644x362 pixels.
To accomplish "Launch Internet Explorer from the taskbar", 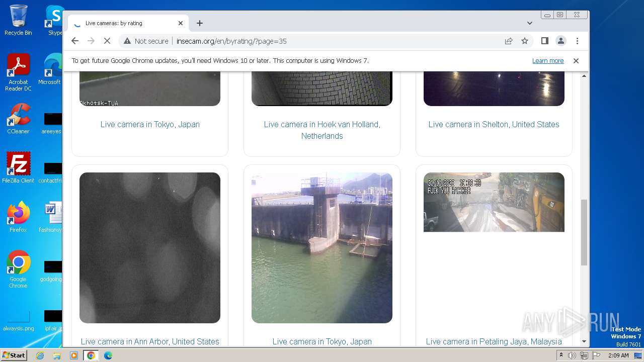I will tap(40, 355).
